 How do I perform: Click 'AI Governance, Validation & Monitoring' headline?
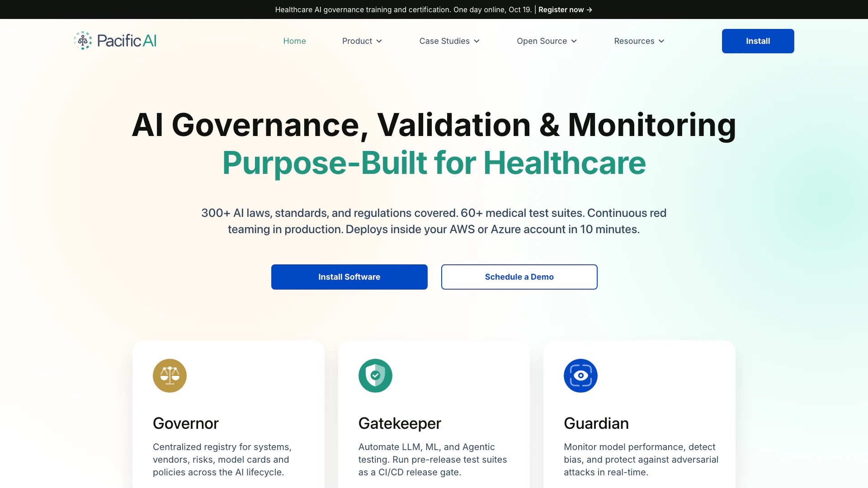tap(434, 125)
